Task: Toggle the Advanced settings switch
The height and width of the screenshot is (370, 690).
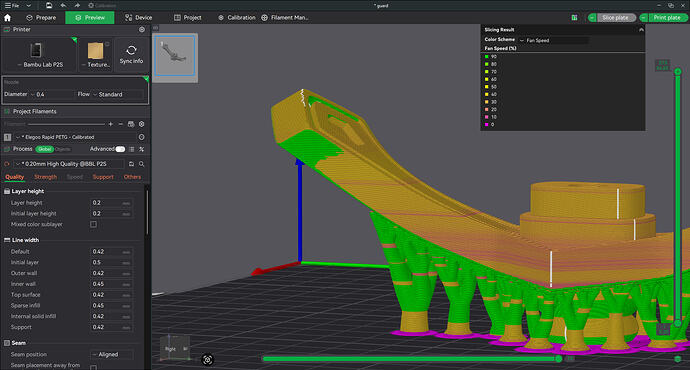Action: [120, 149]
